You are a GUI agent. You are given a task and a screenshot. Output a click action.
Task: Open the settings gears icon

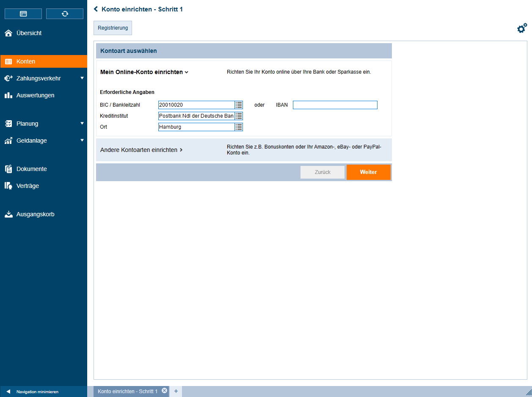(x=522, y=28)
